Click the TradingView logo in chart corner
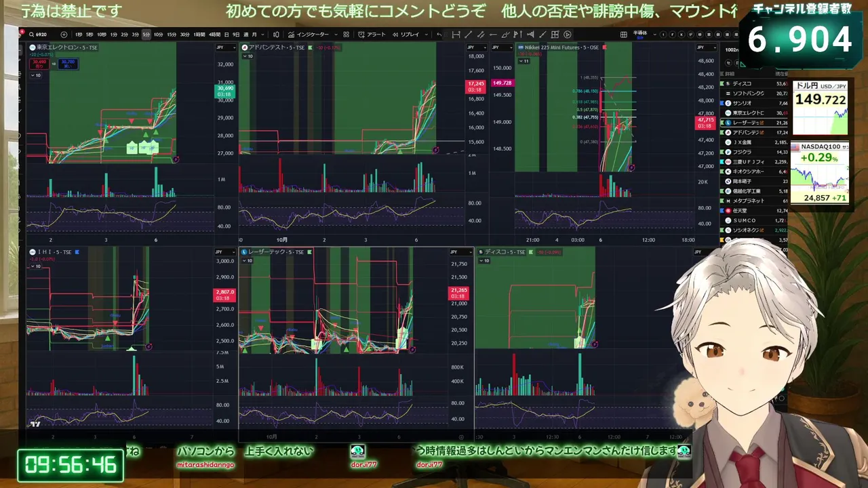This screenshot has width=868, height=488. [34, 425]
